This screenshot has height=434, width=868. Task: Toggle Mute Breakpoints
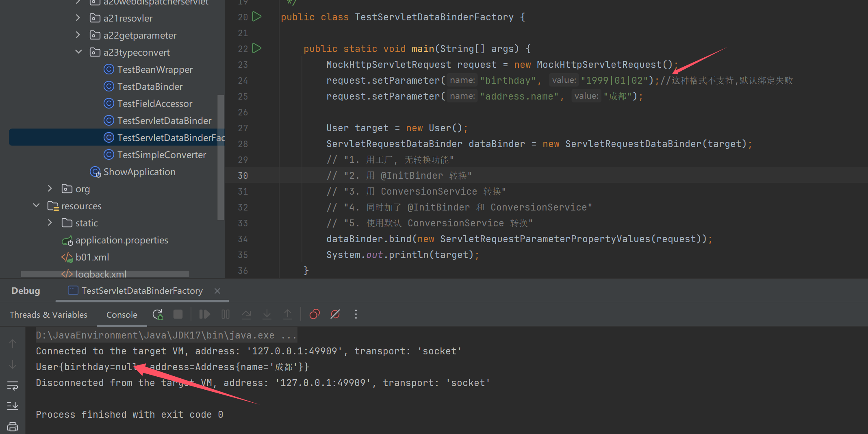[335, 314]
